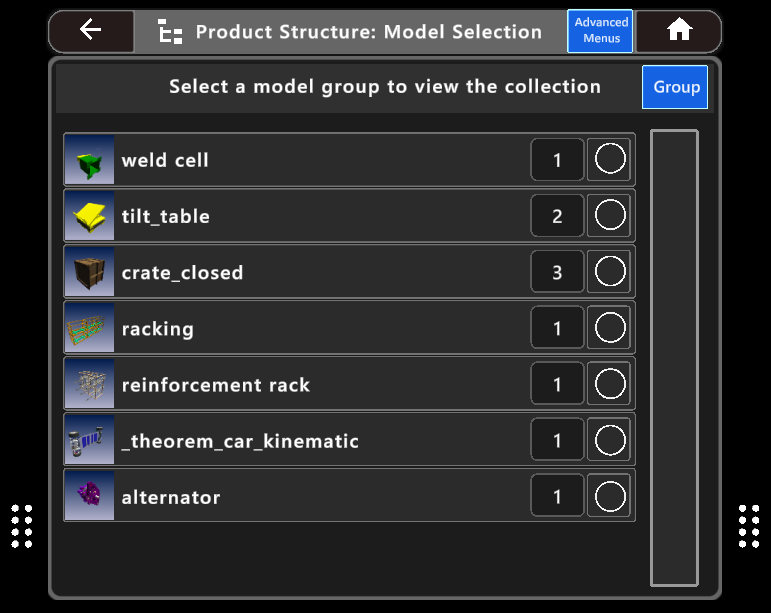Select the racking radio button
The width and height of the screenshot is (771, 613).
click(609, 328)
